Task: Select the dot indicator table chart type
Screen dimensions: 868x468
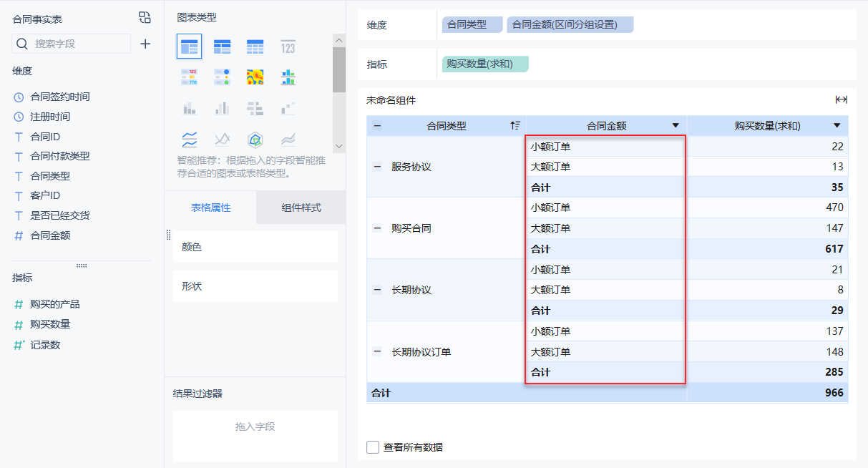Action: [223, 77]
